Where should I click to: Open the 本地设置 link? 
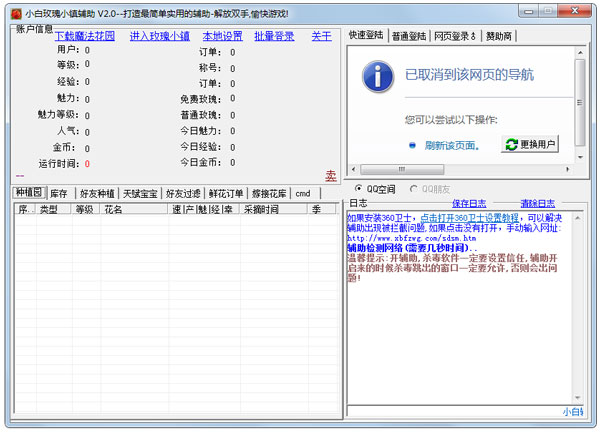[222, 35]
